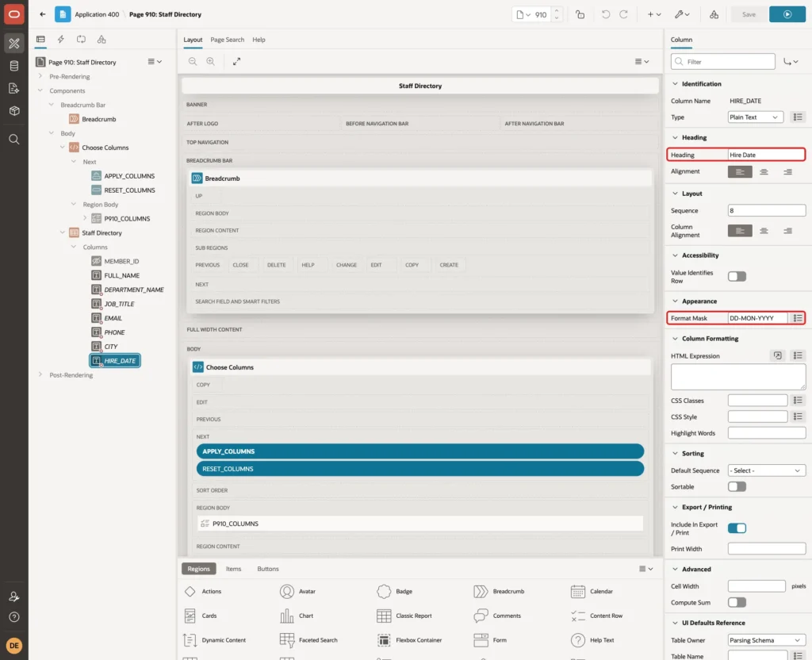Expand the Pre-Rendering tree node
Screen dimensions: 812x660
[x=40, y=76]
